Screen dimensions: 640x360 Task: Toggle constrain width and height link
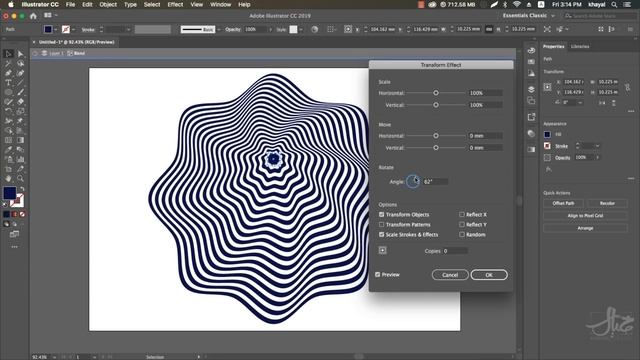tap(627, 87)
